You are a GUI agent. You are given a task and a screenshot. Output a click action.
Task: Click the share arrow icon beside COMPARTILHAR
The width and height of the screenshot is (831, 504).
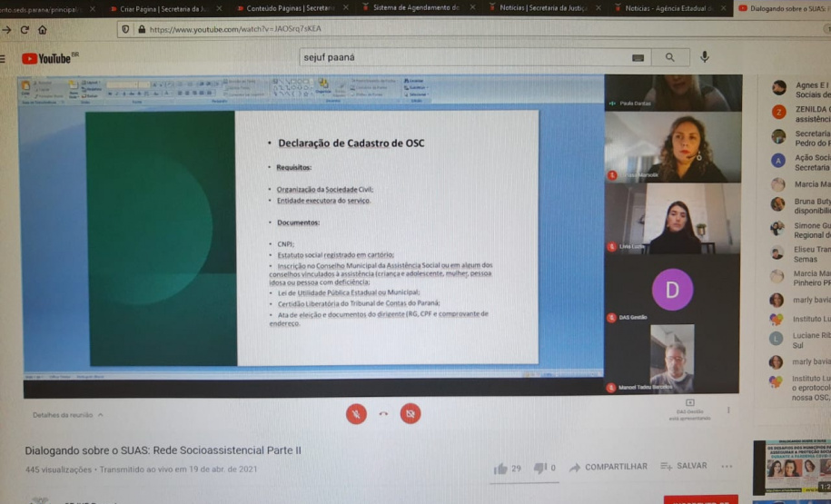point(575,468)
